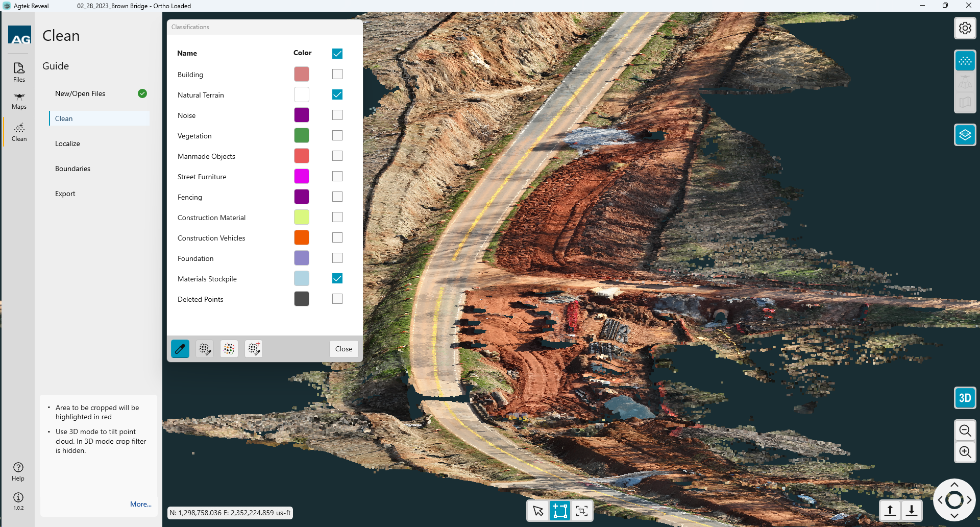The image size is (980, 527).
Task: Enable the Vegetation classification checkbox
Action: coord(337,135)
